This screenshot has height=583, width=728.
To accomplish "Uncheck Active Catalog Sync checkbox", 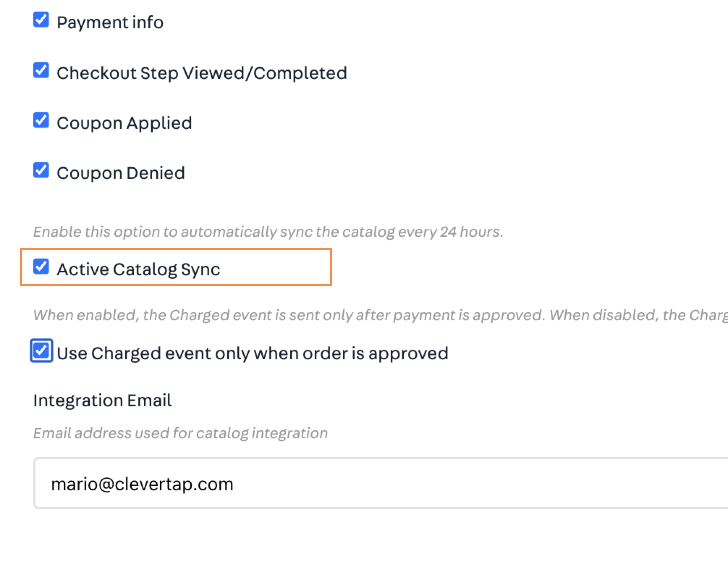I will [x=41, y=267].
